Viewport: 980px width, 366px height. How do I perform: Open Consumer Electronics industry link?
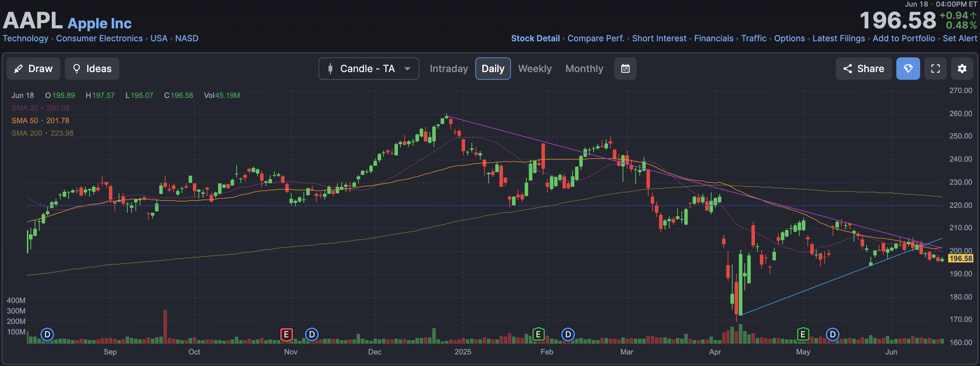pos(99,38)
